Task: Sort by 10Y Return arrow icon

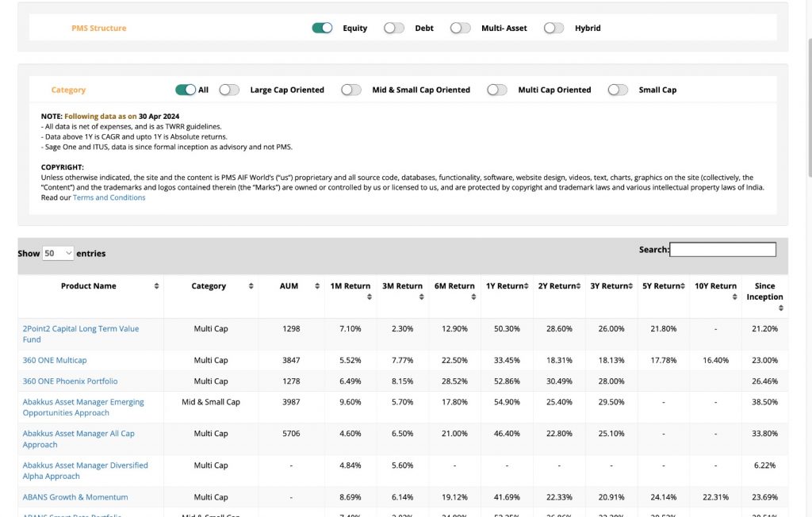Action: [735, 297]
